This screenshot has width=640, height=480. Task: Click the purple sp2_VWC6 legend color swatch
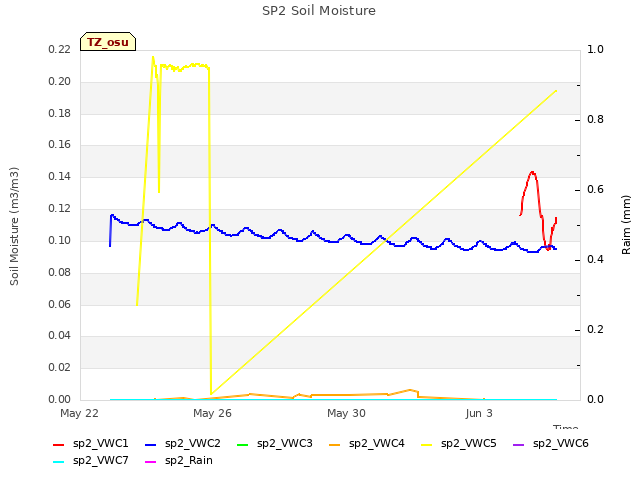click(x=518, y=444)
